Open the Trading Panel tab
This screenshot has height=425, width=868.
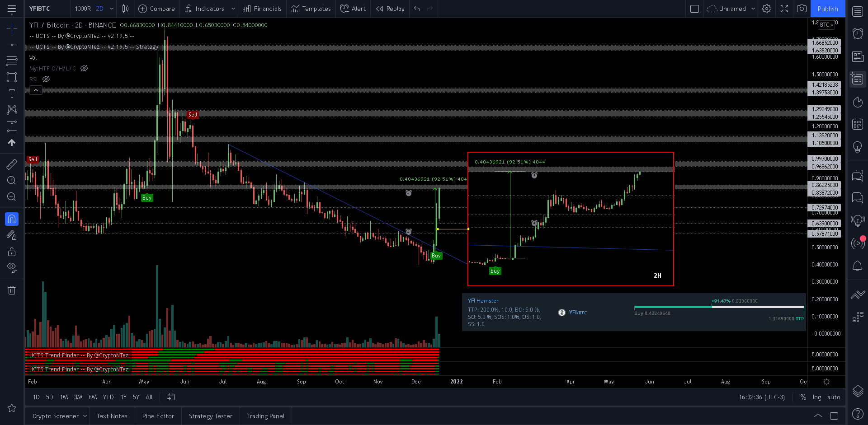(265, 416)
